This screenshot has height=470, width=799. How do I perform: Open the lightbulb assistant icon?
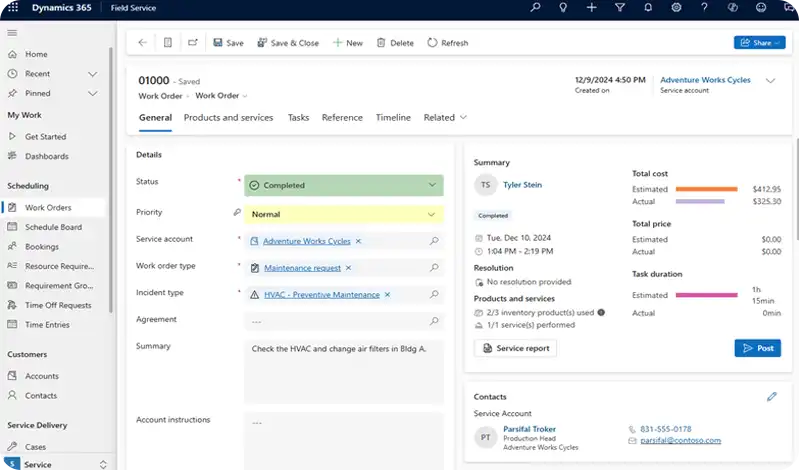[x=563, y=8]
